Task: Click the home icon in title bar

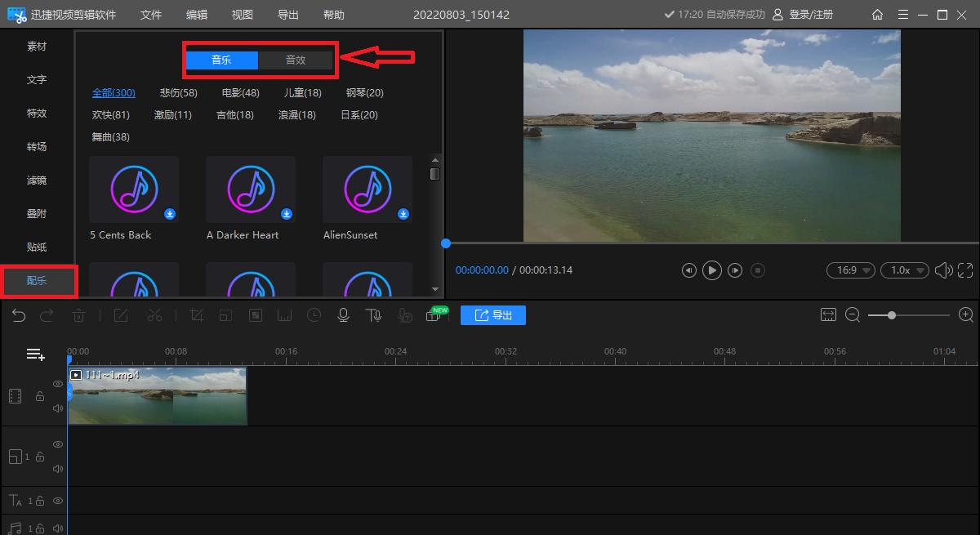Action: point(877,15)
